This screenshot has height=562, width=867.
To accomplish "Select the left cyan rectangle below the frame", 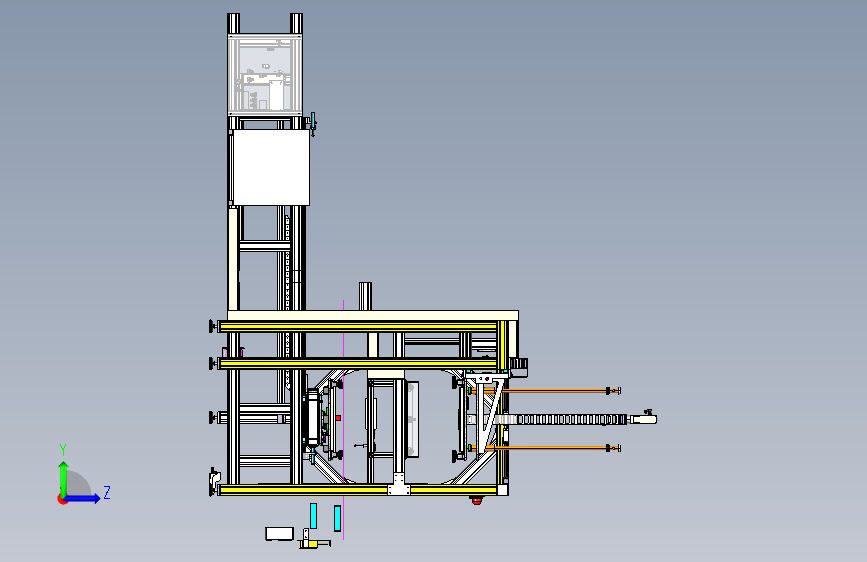I will click(x=314, y=516).
